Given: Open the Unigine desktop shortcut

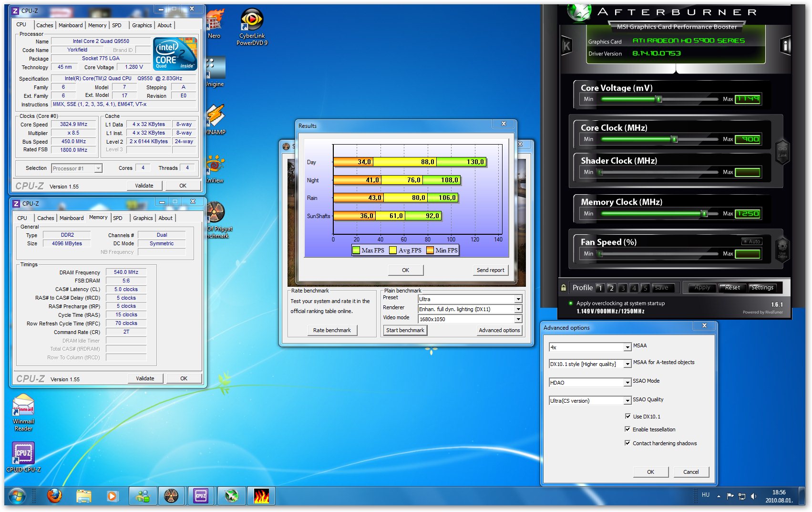Looking at the screenshot, I should click(216, 72).
